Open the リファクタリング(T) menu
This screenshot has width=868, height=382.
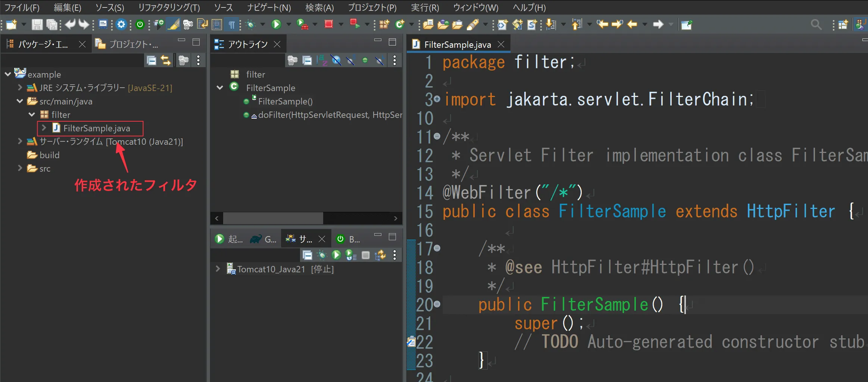pyautogui.click(x=169, y=7)
